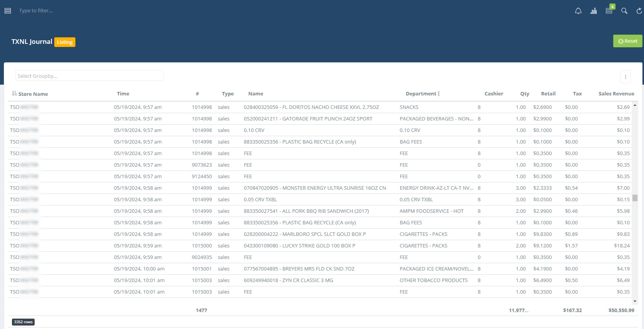Sort by Store Name column header
The height and width of the screenshot is (329, 644).
33,94
